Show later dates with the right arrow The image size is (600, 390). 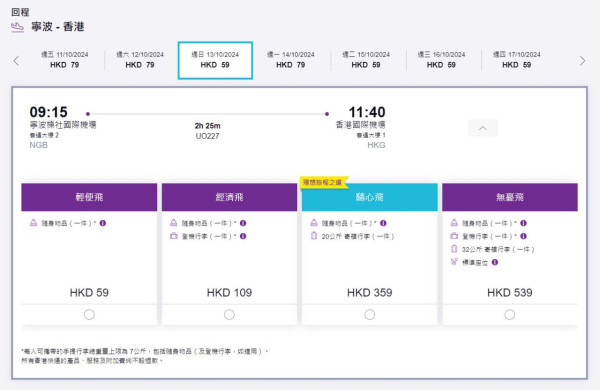tap(582, 60)
